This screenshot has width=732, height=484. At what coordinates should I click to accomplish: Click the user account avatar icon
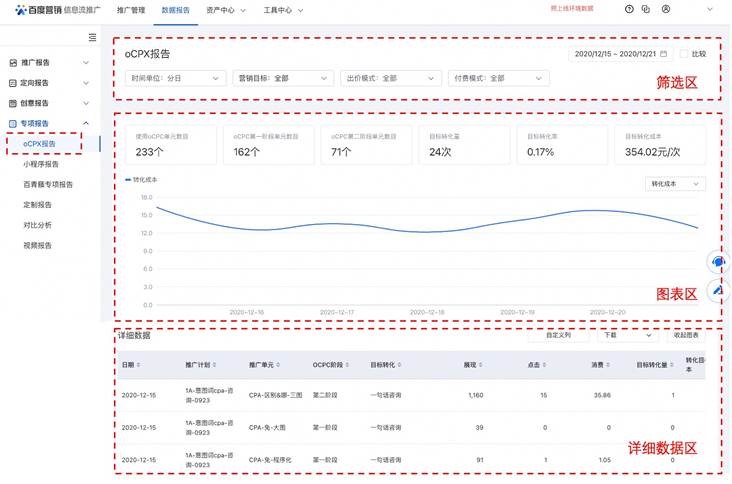666,9
